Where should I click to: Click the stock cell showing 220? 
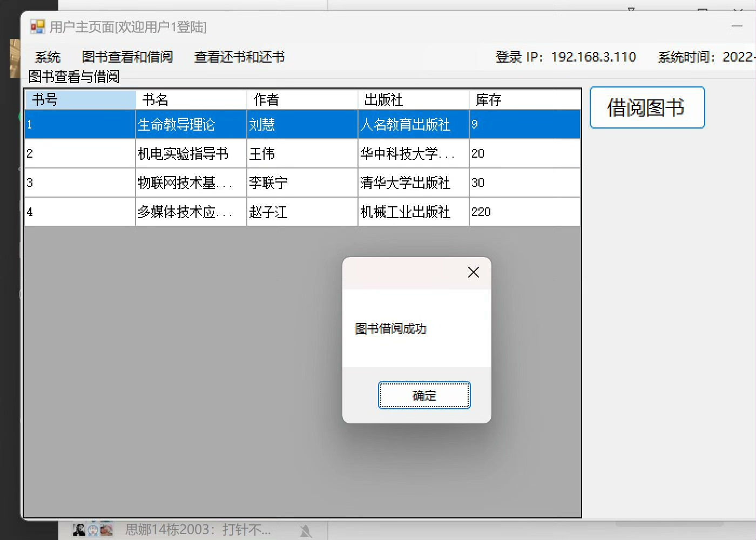(525, 212)
